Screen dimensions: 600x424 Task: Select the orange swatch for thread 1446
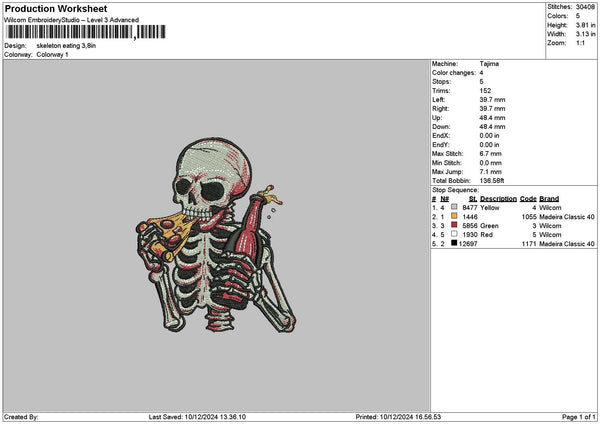(x=455, y=216)
